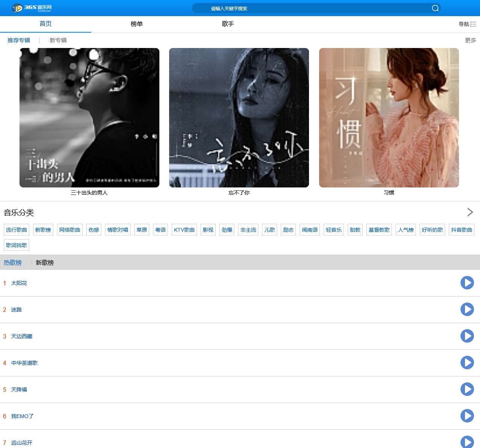Play the song 天降福
Image resolution: width=480 pixels, height=448 pixels.
(467, 389)
